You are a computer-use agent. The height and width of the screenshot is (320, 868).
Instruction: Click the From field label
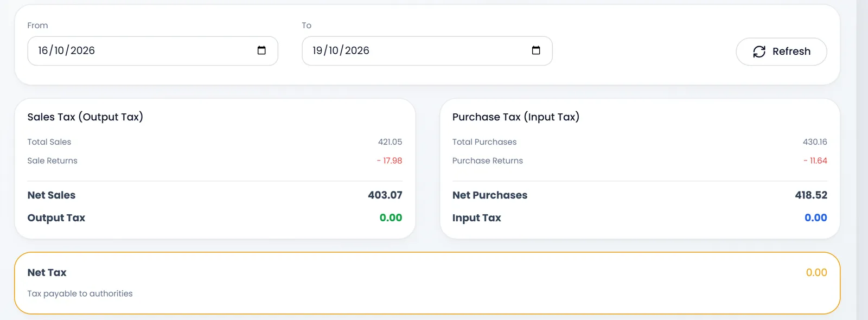point(38,25)
